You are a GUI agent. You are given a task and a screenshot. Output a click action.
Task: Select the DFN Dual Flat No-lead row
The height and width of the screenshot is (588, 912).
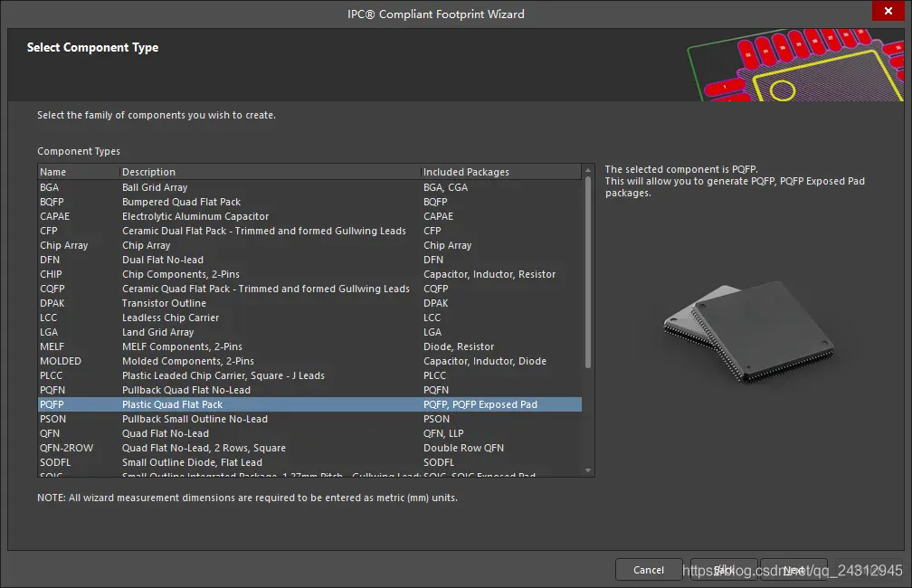pyautogui.click(x=310, y=260)
